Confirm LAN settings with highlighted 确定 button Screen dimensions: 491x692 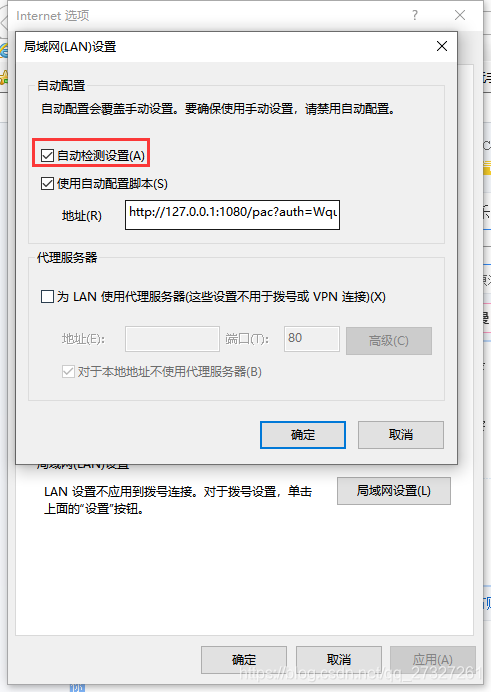click(303, 435)
